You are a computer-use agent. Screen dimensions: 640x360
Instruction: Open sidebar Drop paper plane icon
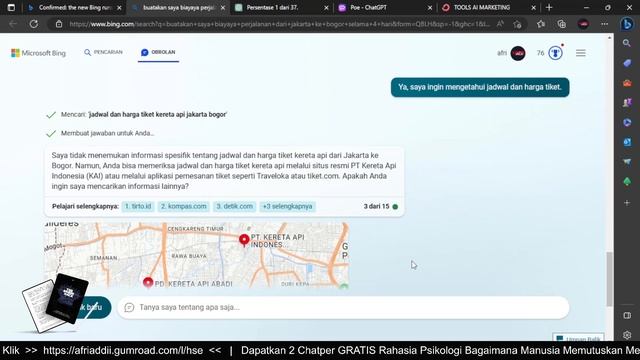click(627, 162)
